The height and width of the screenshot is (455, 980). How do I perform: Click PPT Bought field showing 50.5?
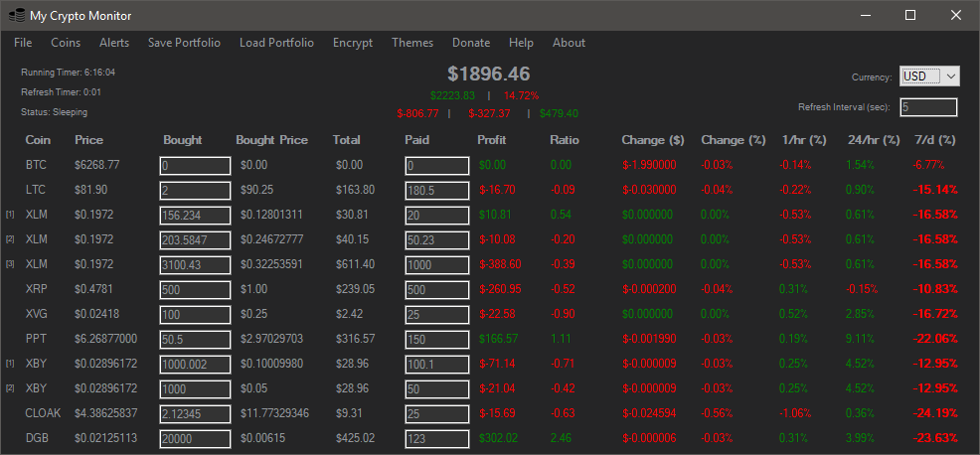(195, 340)
